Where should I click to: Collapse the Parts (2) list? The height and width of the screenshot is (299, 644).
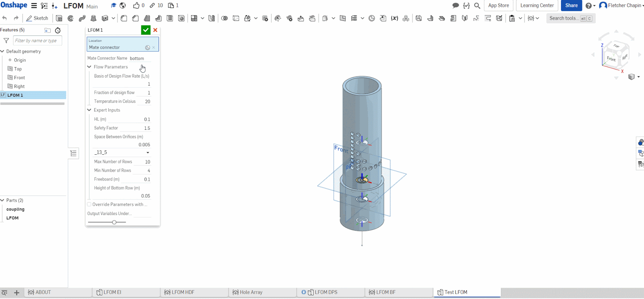(2, 200)
